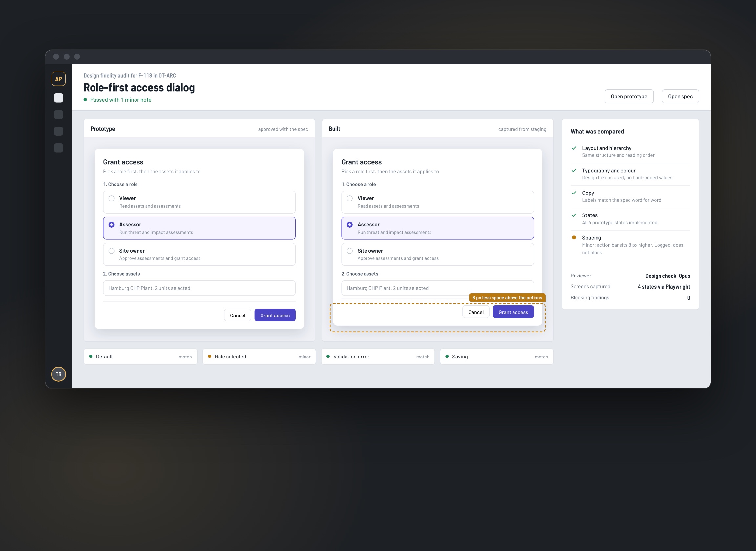Select the highlighted white sidebar icon

coord(58,98)
